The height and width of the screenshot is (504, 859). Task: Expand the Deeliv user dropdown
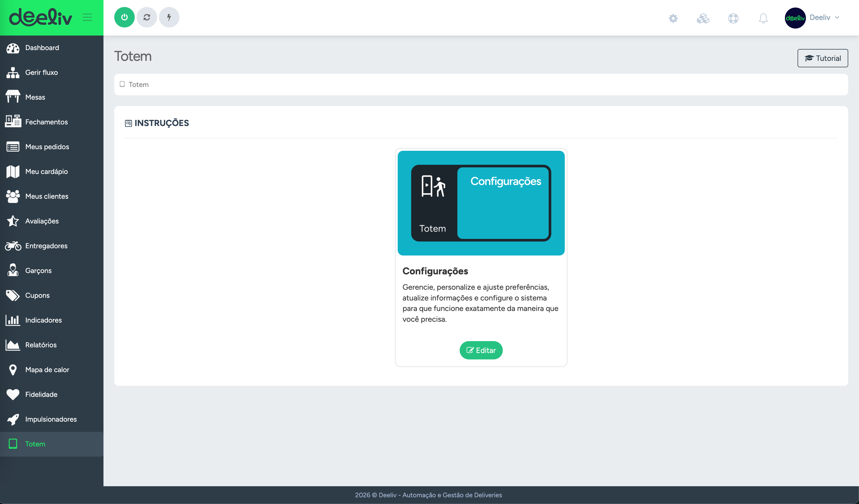coord(825,17)
